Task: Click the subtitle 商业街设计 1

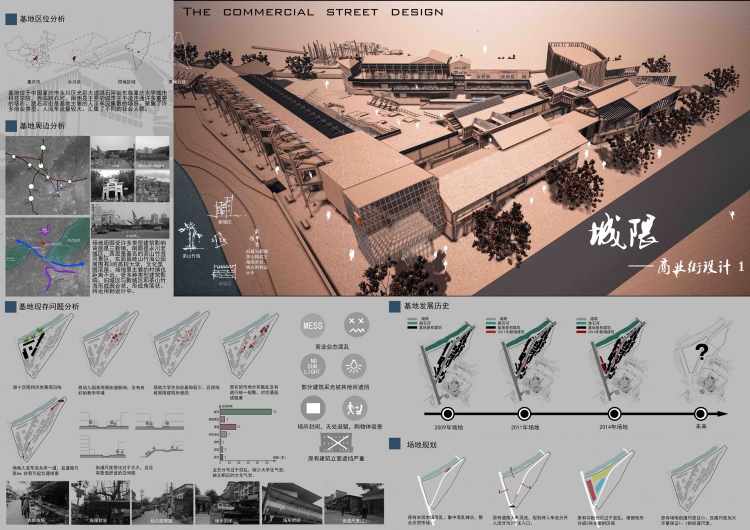Action: pos(701,268)
